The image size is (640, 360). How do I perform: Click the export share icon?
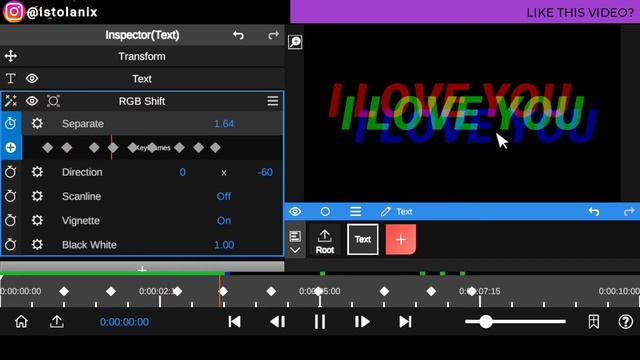click(x=57, y=322)
